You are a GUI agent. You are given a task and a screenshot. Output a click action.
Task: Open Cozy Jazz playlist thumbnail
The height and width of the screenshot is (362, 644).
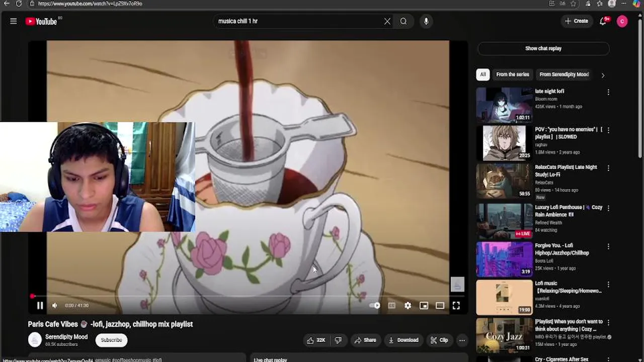504,335
